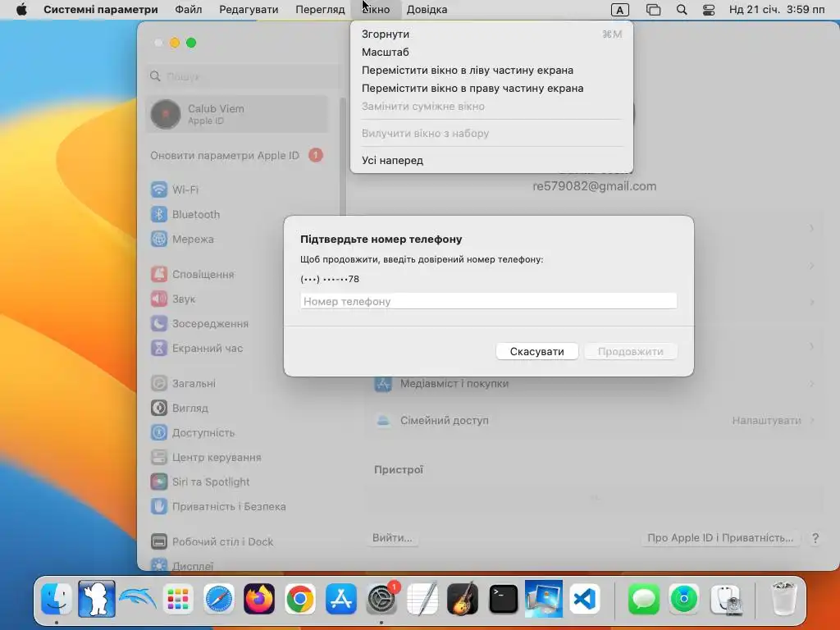The width and height of the screenshot is (840, 630).
Task: Open the Bluetooth settings icon
Action: pos(159,214)
